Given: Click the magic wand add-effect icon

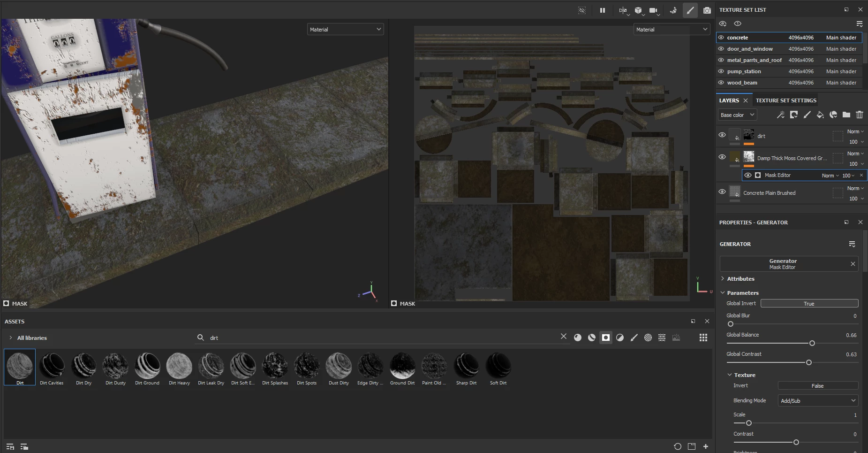Looking at the screenshot, I should pos(780,115).
